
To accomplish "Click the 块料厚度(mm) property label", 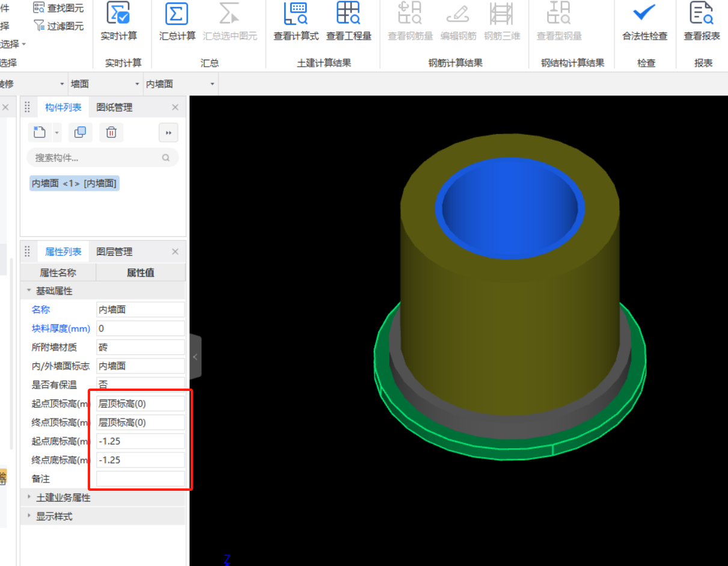I will (61, 328).
